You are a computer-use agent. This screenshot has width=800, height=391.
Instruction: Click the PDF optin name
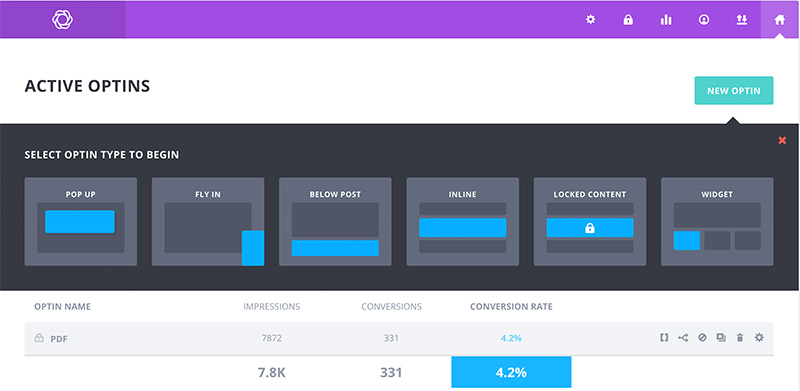coord(59,338)
